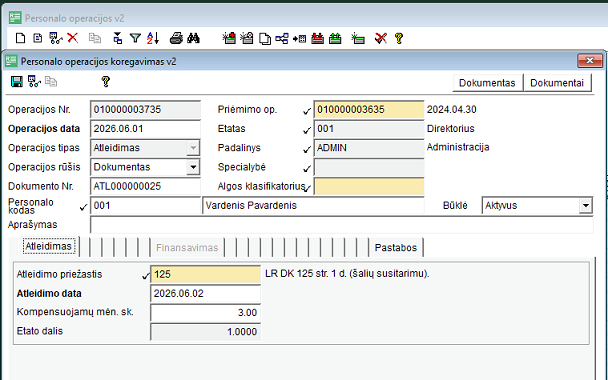Viewport: 608px width, 380px height.
Task: Click the Etato dalis field 1.0000
Action: coord(206,332)
